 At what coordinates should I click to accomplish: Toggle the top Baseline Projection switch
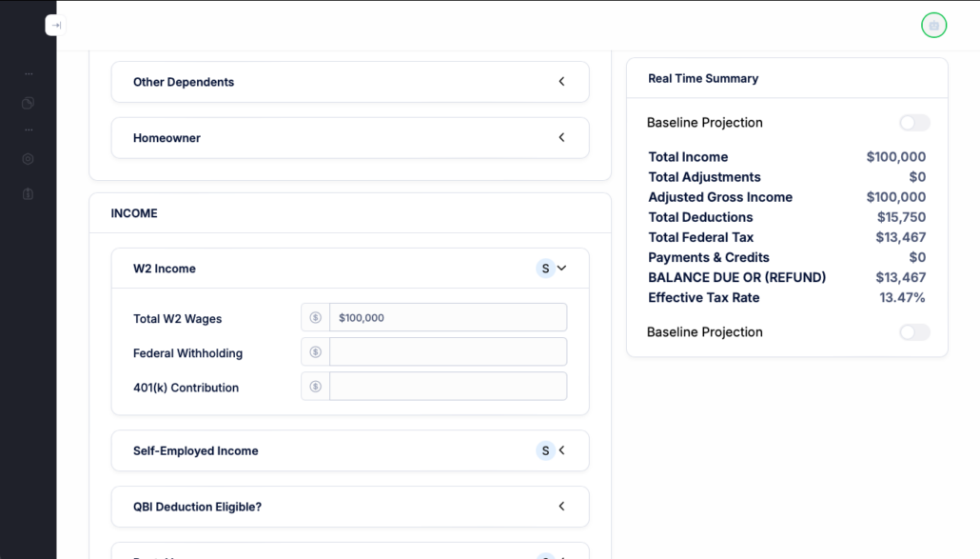click(x=914, y=123)
